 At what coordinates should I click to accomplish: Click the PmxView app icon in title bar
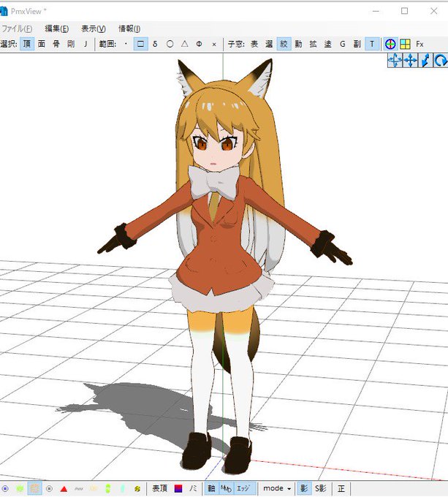(x=4, y=12)
